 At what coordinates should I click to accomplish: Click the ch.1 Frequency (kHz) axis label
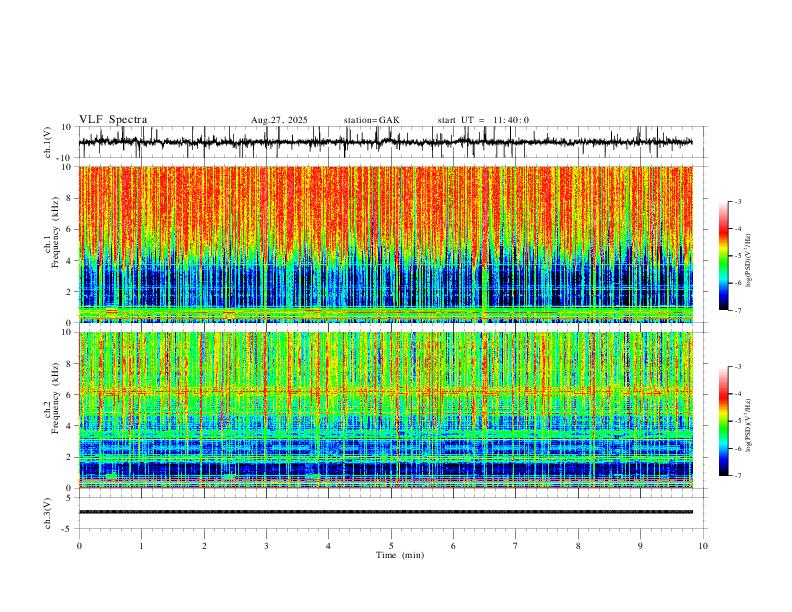click(52, 232)
